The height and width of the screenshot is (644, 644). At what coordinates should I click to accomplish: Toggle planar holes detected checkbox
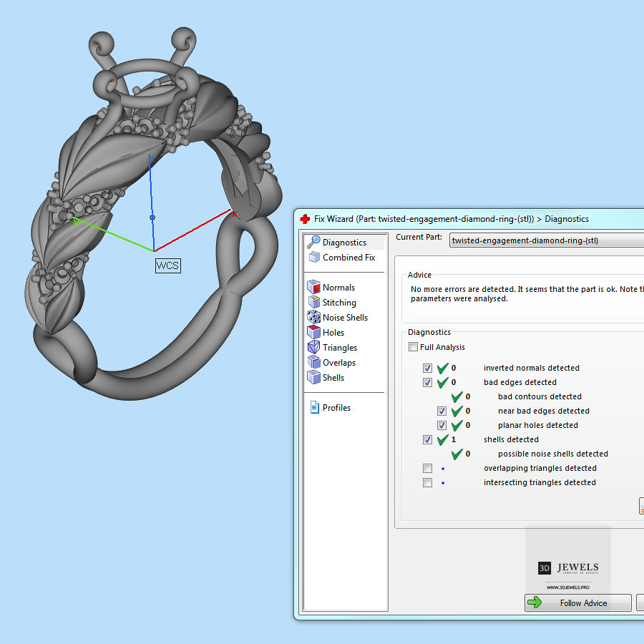442,426
